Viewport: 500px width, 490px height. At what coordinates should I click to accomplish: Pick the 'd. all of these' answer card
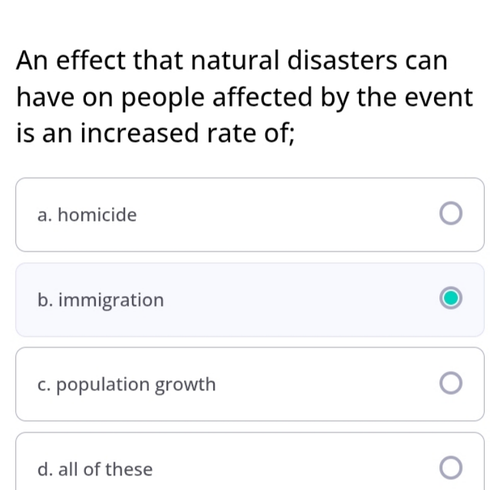250,461
